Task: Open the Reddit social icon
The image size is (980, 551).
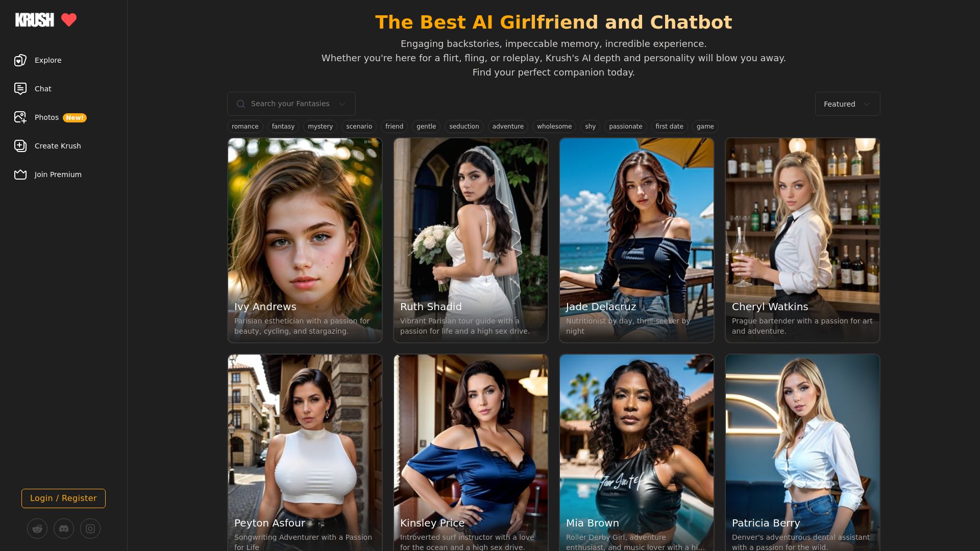Action: click(37, 529)
